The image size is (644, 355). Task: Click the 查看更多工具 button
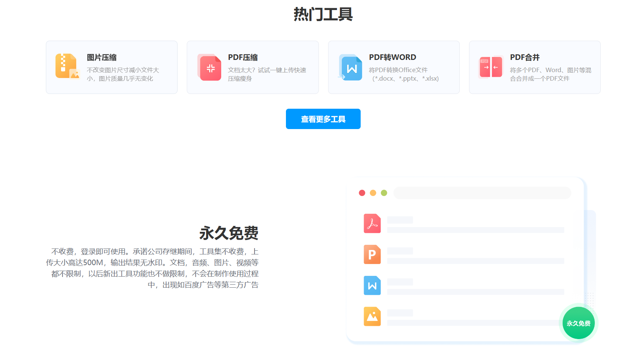pos(323,119)
